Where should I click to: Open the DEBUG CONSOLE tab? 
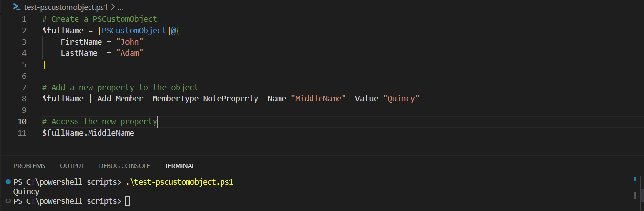(x=124, y=166)
